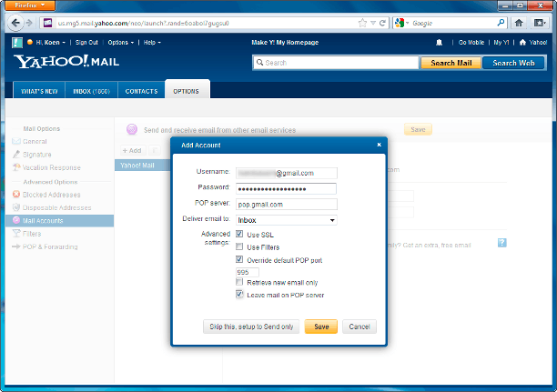Switch to the What's New tab
Viewport: 557px width, 392px height.
point(39,91)
